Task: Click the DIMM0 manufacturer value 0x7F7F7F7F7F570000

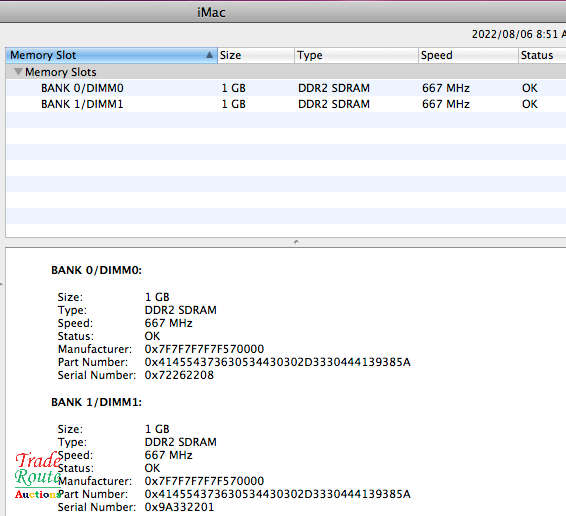Action: [204, 349]
